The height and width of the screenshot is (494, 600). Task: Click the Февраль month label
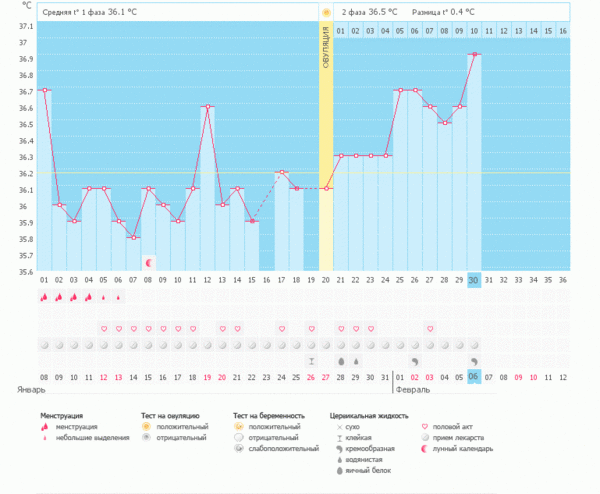click(410, 390)
